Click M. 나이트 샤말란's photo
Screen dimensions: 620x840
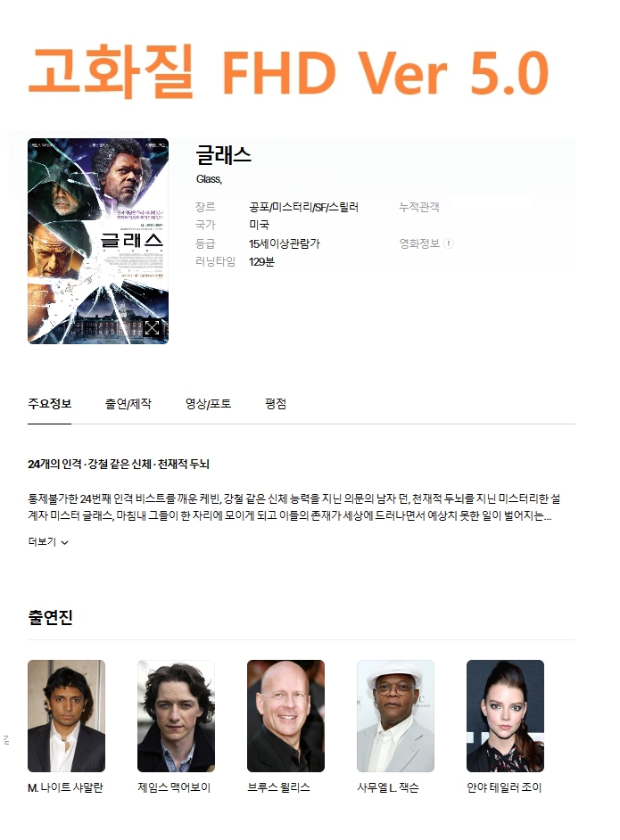point(66,716)
